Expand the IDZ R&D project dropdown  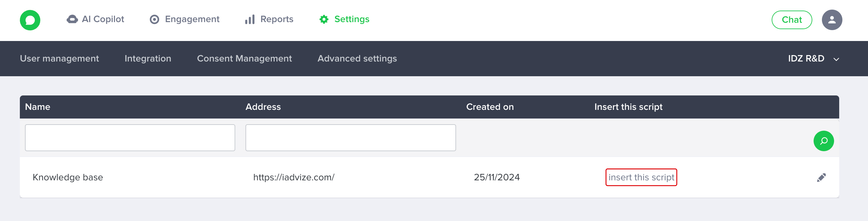813,59
